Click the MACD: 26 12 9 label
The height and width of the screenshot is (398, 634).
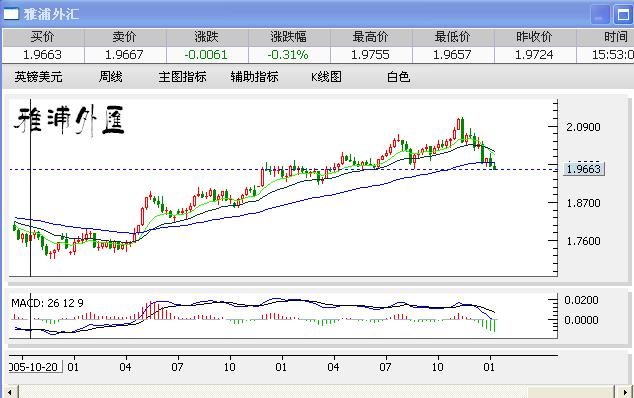coord(47,303)
